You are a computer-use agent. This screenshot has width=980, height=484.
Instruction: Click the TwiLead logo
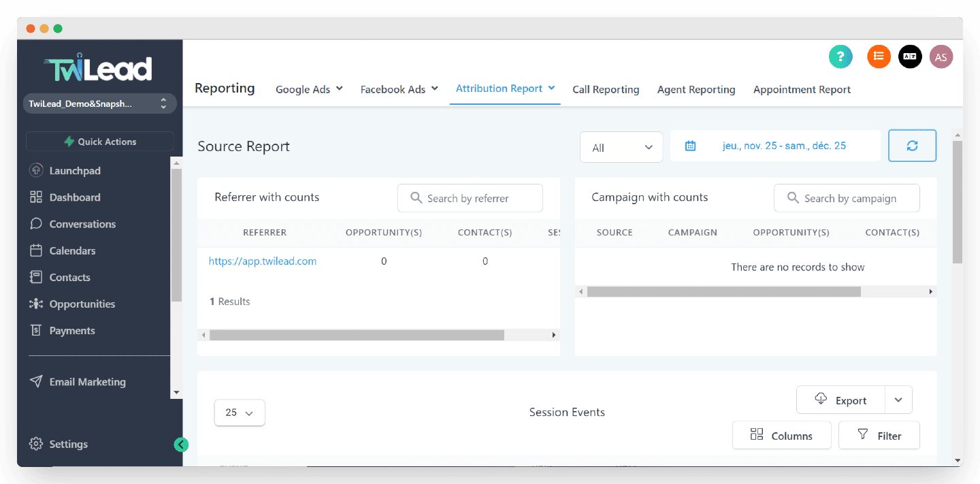pos(99,67)
